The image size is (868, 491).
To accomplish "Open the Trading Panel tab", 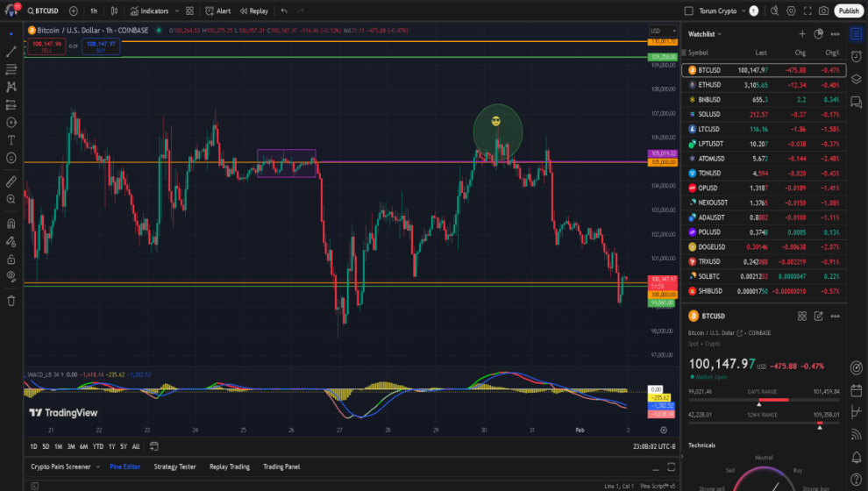I will point(281,466).
